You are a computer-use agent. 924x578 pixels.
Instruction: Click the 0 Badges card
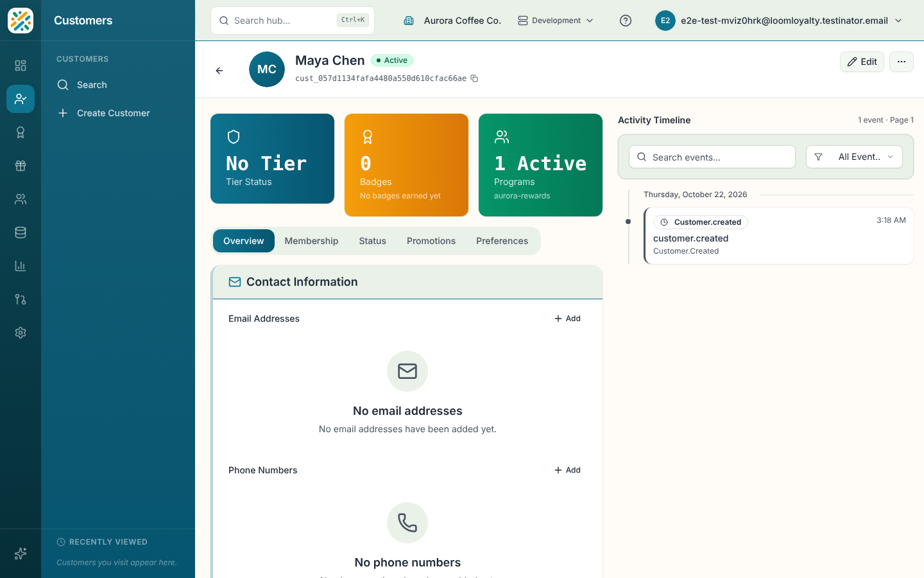click(406, 165)
